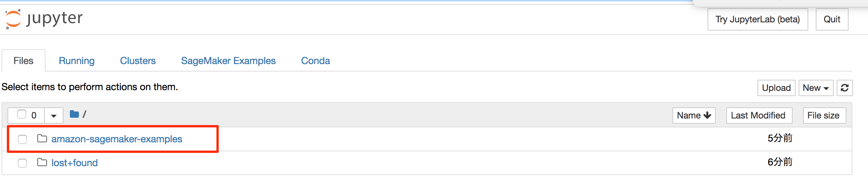Viewport: 868px width, 193px height.
Task: Click the amazon-sagemaker-examples folder icon
Action: [42, 139]
